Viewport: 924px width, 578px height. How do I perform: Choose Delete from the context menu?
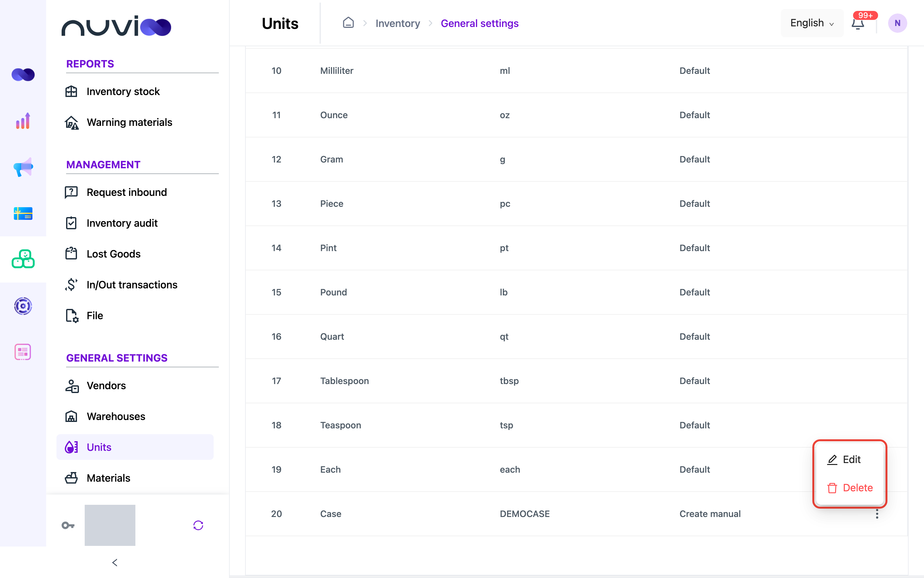(850, 488)
